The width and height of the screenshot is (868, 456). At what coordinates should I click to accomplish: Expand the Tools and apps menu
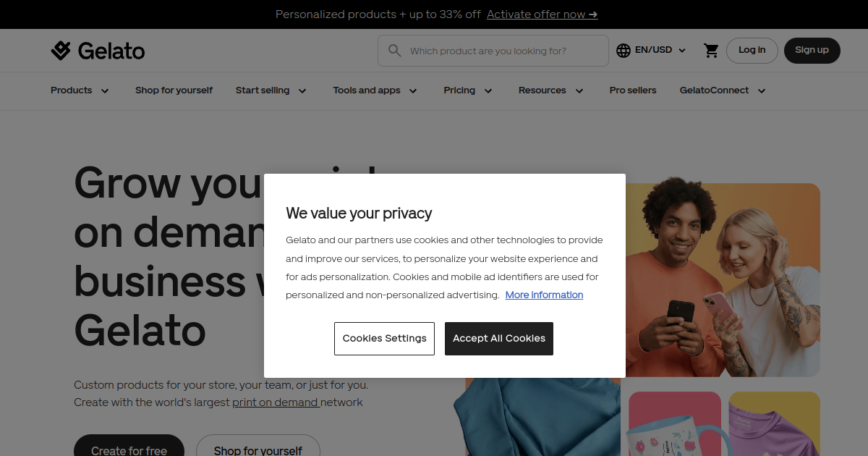point(375,90)
